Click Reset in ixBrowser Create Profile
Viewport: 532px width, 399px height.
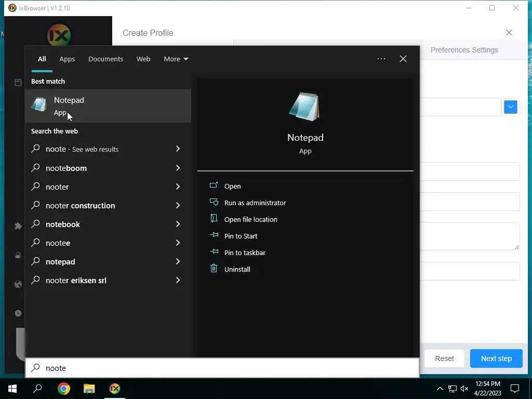coord(444,358)
